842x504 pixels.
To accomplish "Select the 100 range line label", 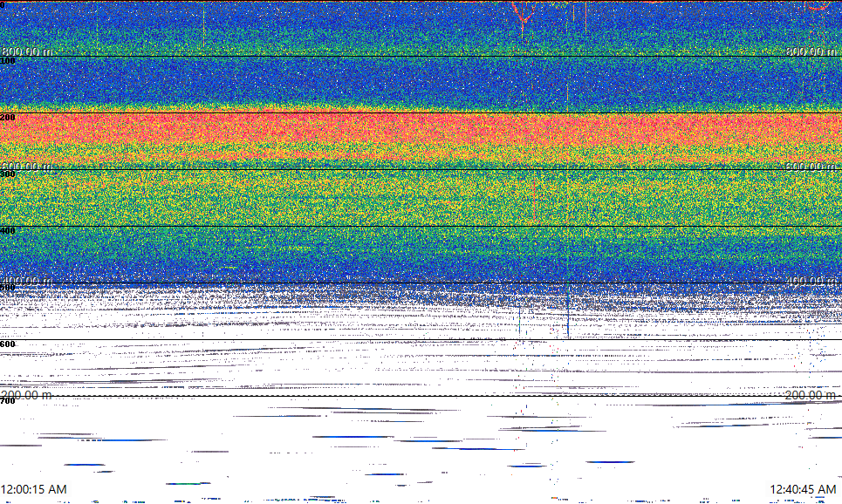I will [8, 61].
